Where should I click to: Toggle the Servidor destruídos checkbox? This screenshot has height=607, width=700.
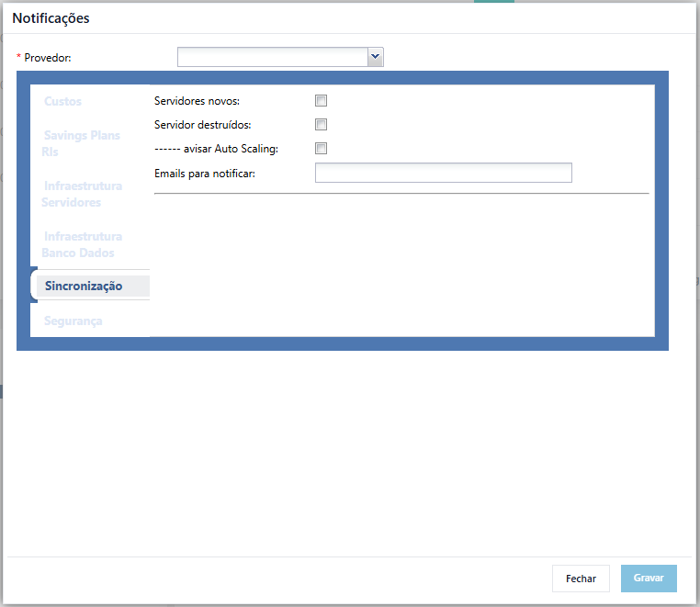321,125
